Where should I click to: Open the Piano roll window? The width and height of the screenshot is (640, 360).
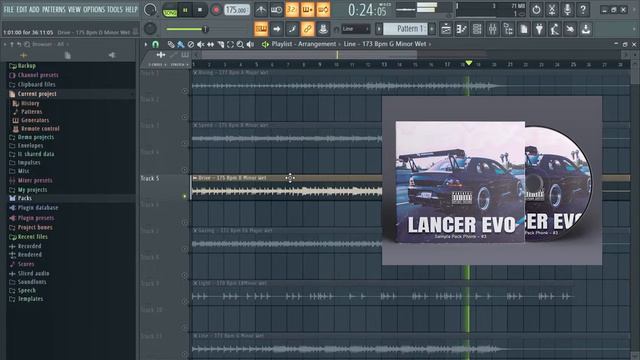[x=462, y=29]
